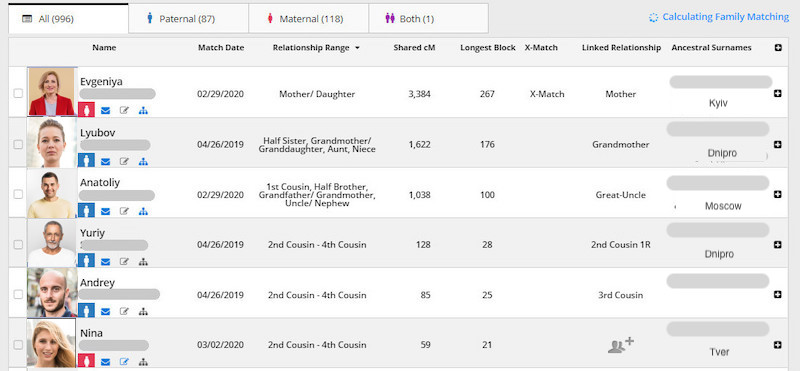Check the box beside Nina
The image size is (800, 371).
(x=18, y=344)
